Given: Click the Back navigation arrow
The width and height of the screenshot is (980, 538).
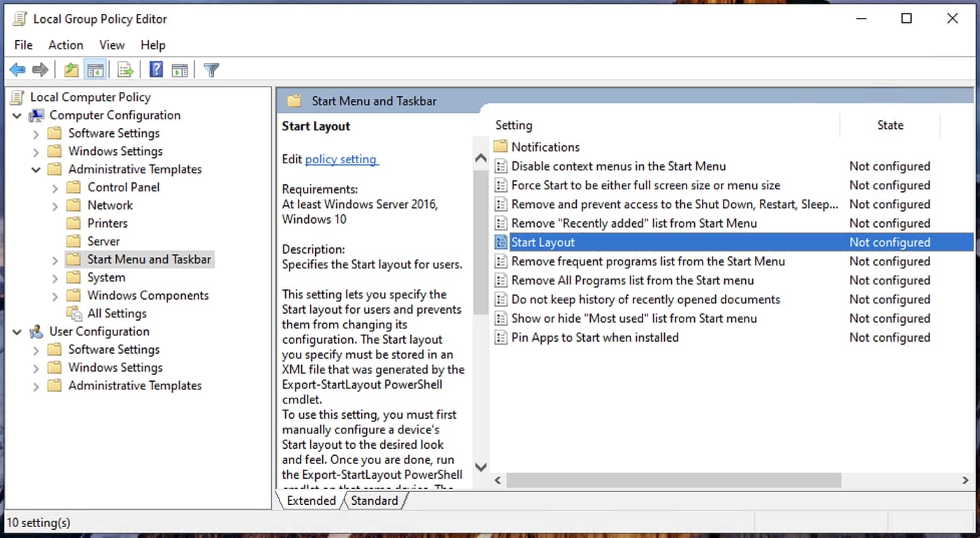Looking at the screenshot, I should [17, 69].
